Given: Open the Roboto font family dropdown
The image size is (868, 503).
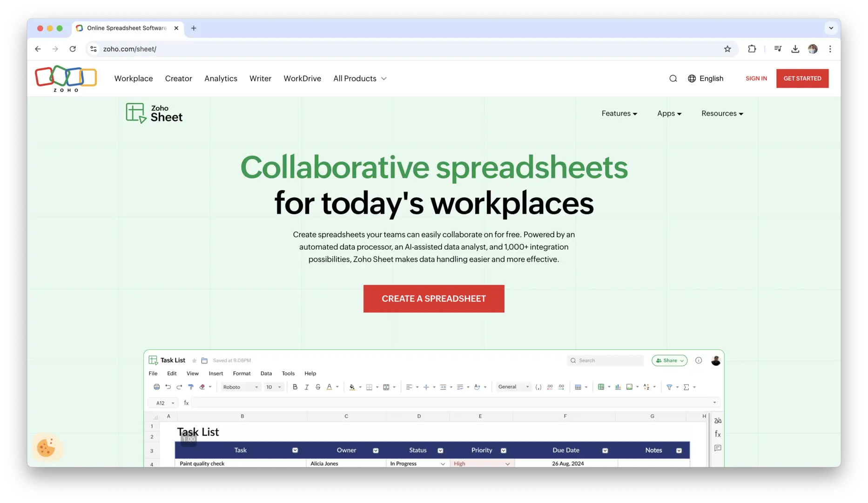Looking at the screenshot, I should [x=240, y=387].
